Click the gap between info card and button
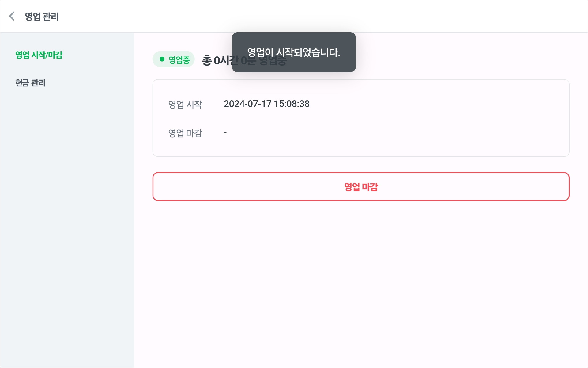 click(x=361, y=165)
